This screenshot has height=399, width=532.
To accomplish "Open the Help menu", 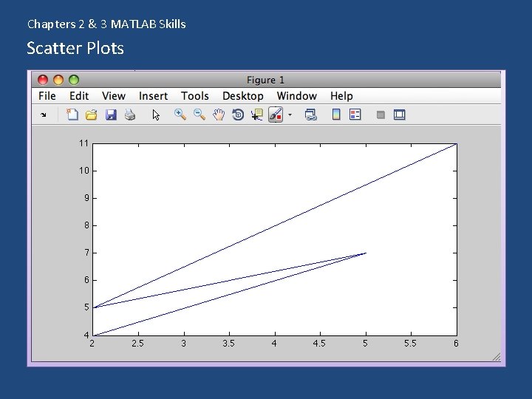I will [341, 96].
